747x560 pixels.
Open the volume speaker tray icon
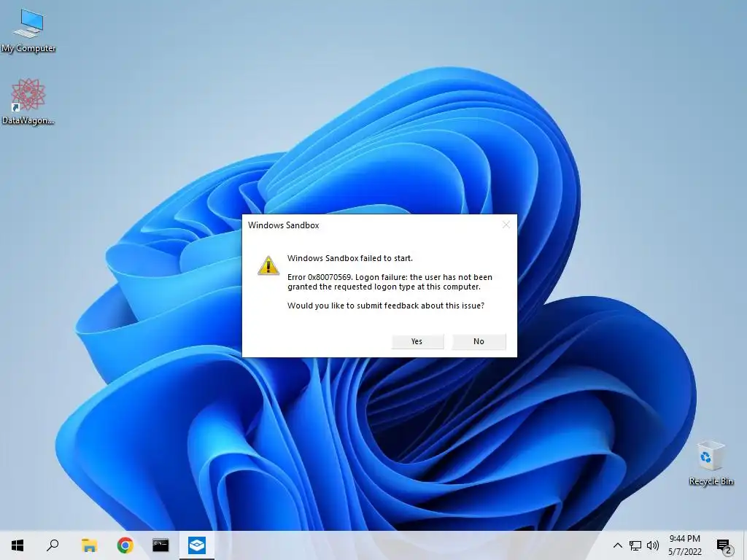[653, 545]
